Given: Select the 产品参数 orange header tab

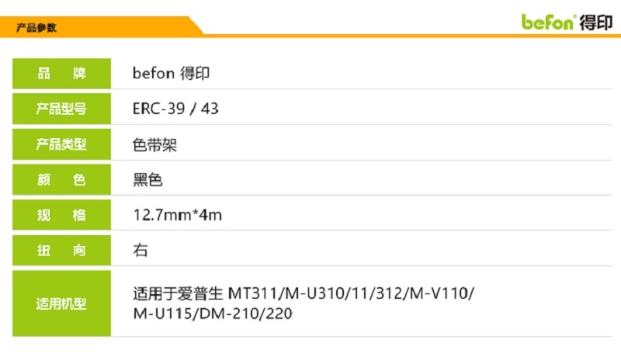Looking at the screenshot, I should pos(101,27).
